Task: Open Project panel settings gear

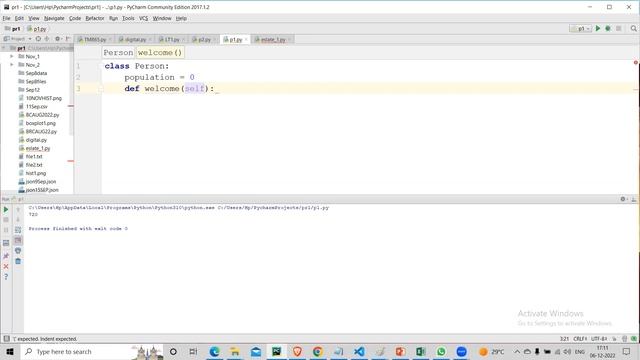Action: pyautogui.click(x=58, y=39)
